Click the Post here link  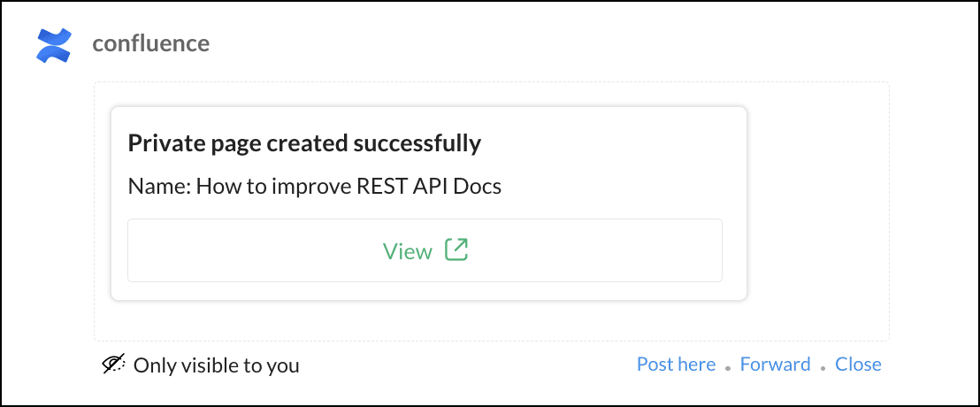(x=676, y=364)
